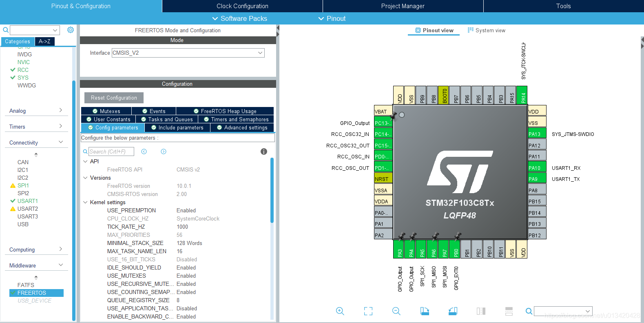Open the Timers and Semaphores tab
The height and width of the screenshot is (323, 644).
click(x=236, y=119)
